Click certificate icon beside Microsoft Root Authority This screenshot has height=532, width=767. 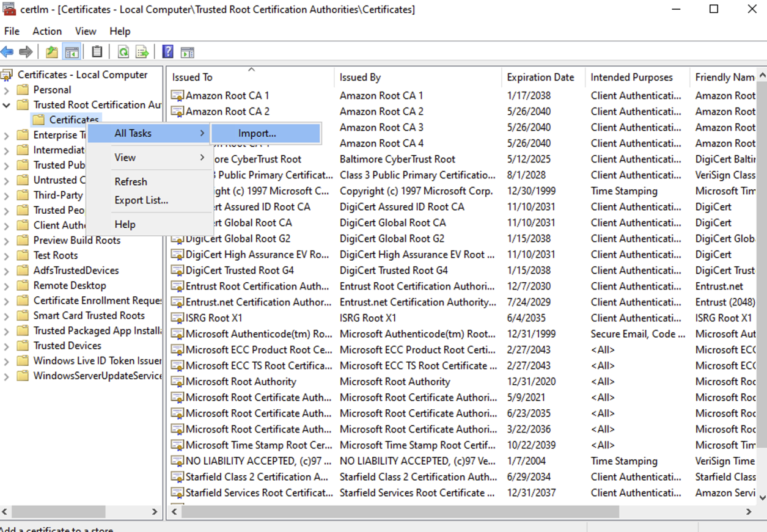point(177,381)
